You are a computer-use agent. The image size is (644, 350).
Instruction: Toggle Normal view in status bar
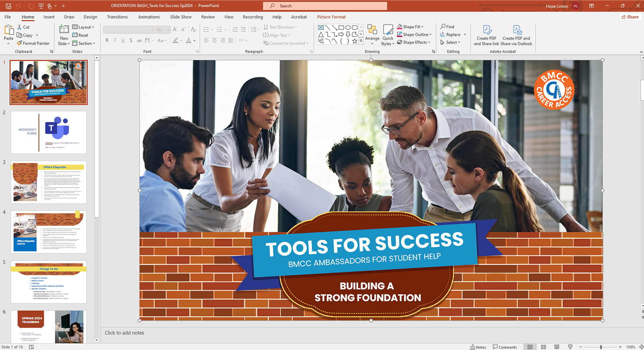tap(530, 347)
